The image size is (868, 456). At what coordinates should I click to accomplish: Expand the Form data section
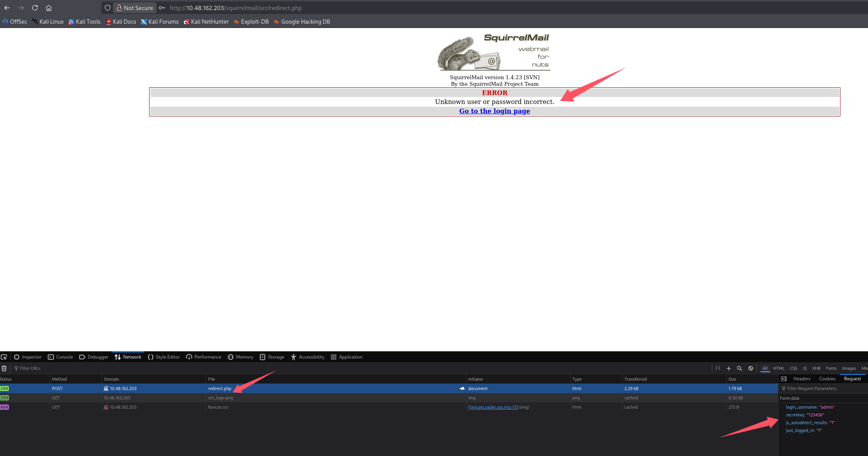(790, 398)
